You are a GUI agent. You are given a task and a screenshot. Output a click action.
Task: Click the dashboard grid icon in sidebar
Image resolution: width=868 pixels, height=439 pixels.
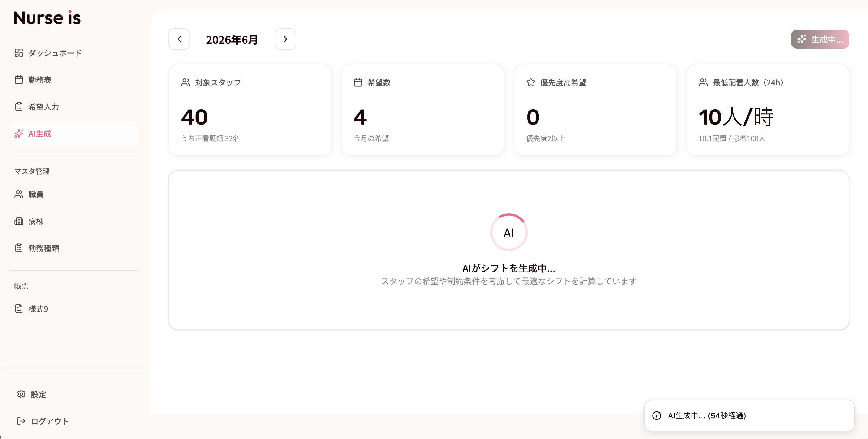[x=19, y=53]
